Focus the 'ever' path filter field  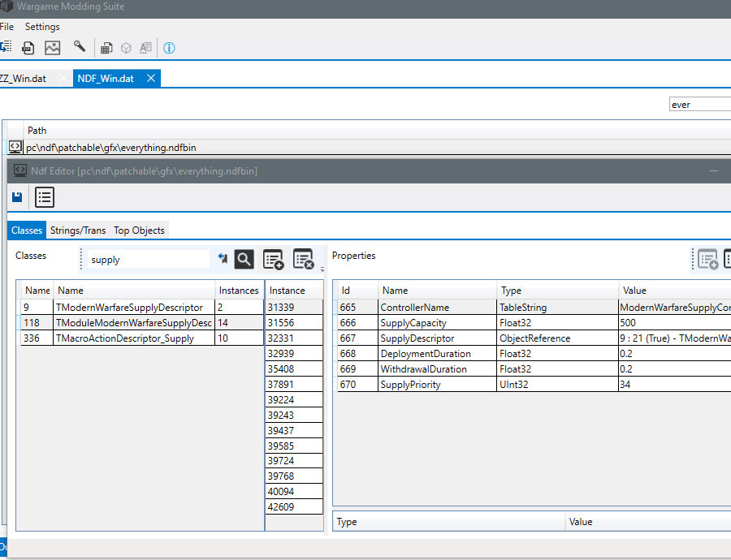[700, 105]
